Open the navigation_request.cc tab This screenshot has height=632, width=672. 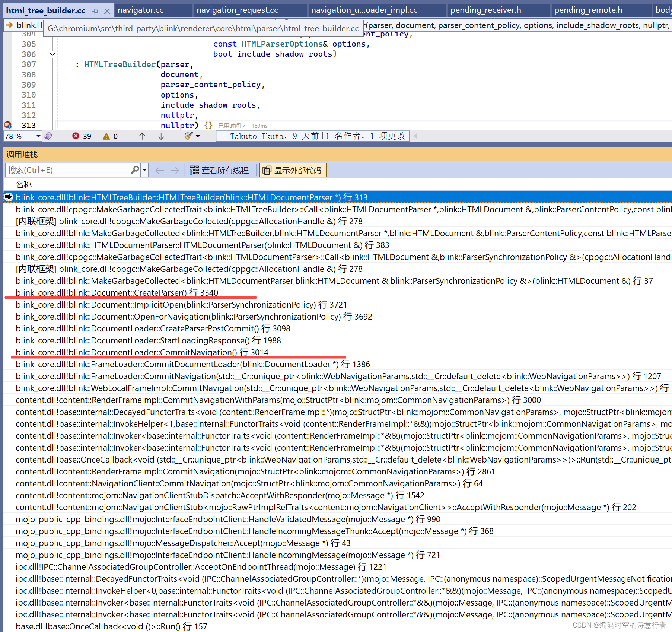point(238,10)
